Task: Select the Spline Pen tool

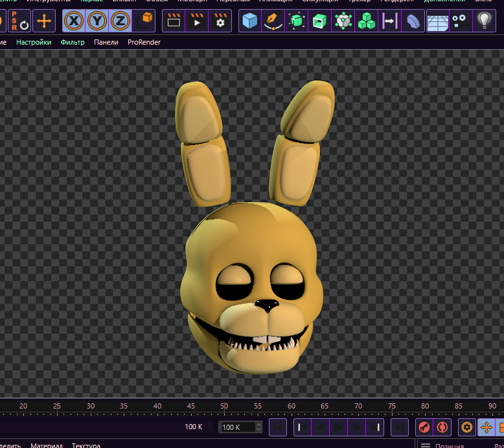Action: pyautogui.click(x=273, y=21)
